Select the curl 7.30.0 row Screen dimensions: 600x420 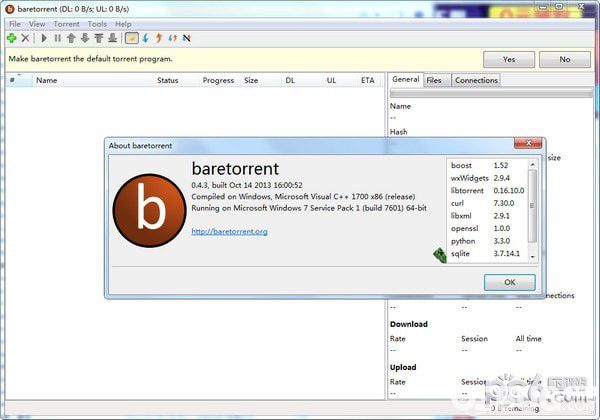pyautogui.click(x=487, y=203)
